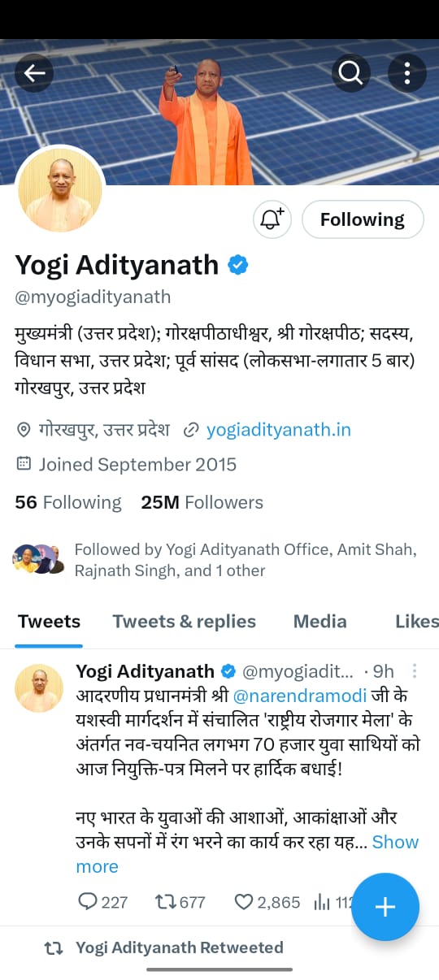The width and height of the screenshot is (439, 980).
Task: Toggle the Following button
Action: coord(363,219)
